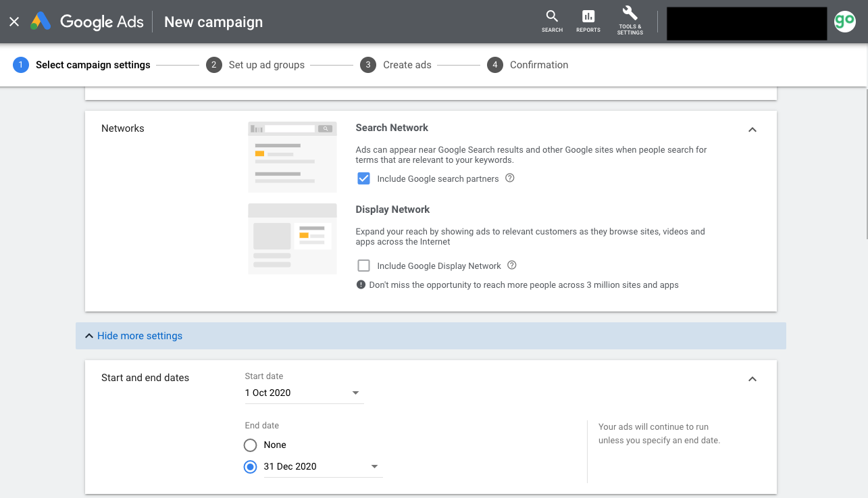The height and width of the screenshot is (498, 868).
Task: Open the Search tool icon
Action: click(552, 21)
